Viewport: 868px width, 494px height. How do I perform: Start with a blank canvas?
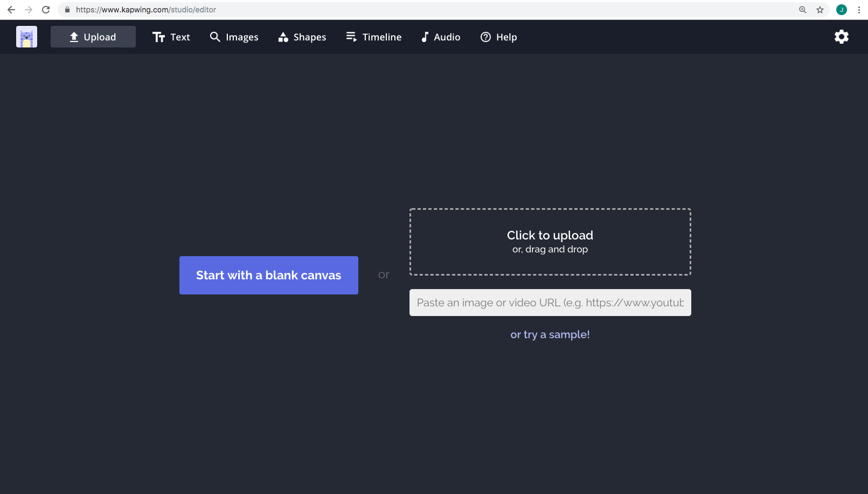tap(268, 275)
